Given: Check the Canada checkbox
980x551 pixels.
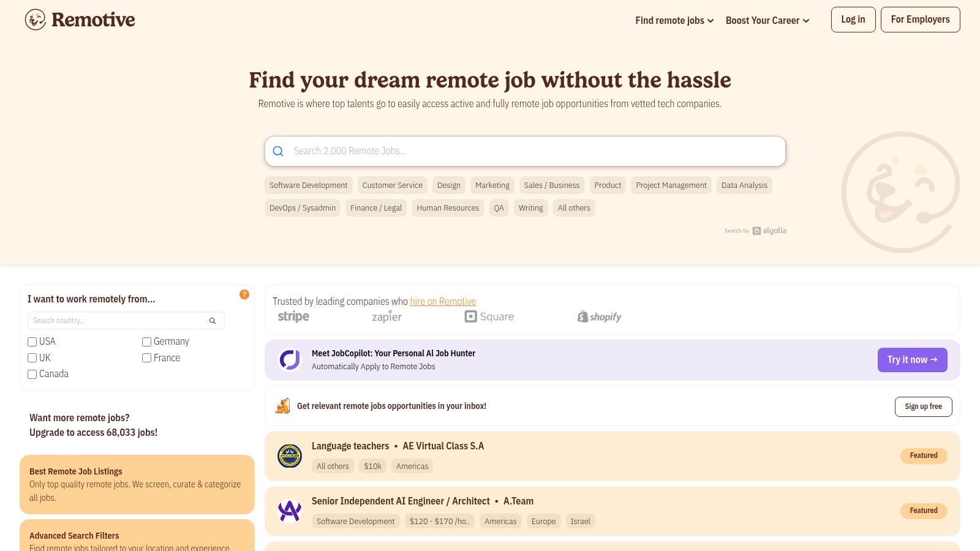Looking at the screenshot, I should [32, 374].
